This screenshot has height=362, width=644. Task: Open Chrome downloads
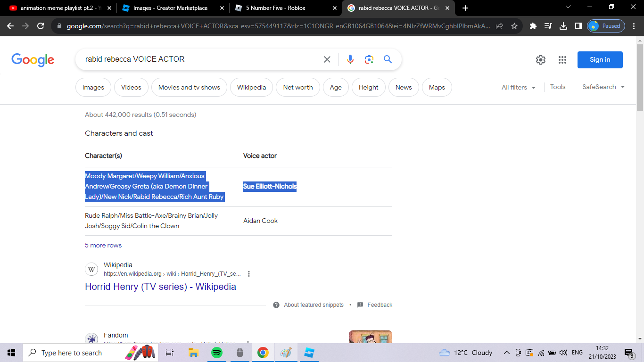click(563, 26)
